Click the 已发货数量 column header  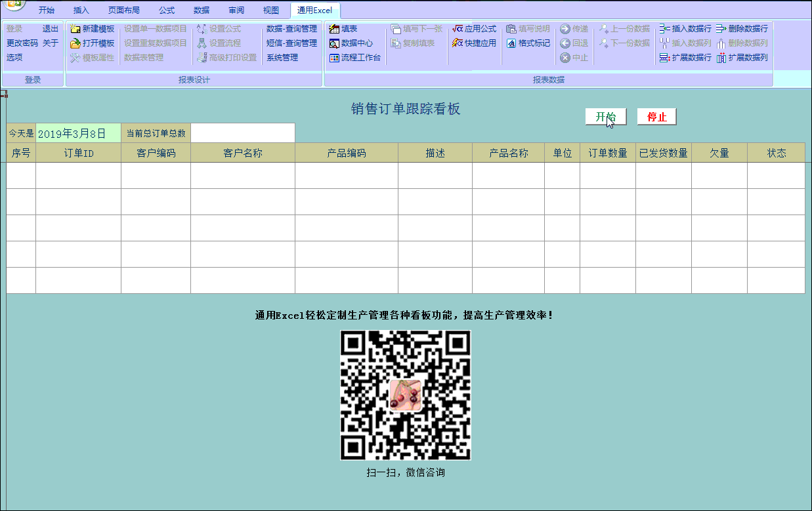664,153
